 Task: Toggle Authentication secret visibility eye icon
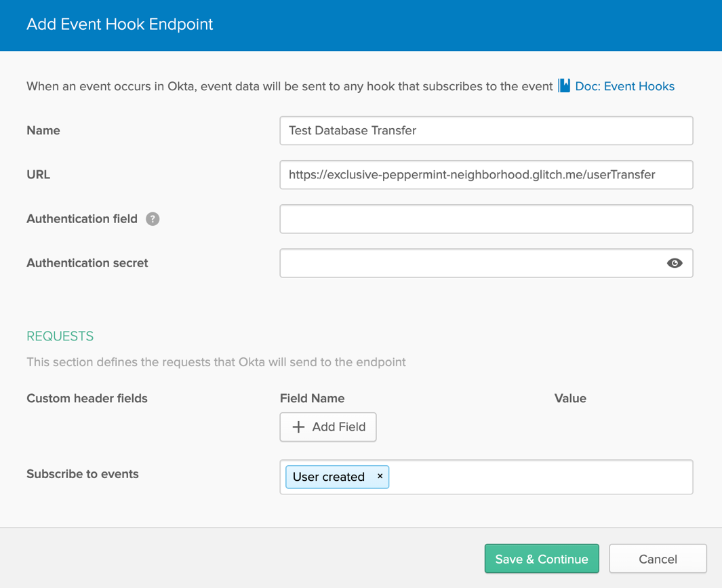point(674,263)
